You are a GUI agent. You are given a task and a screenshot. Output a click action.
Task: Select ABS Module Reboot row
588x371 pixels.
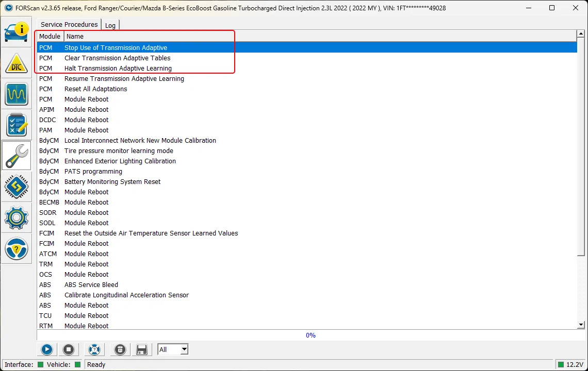click(307, 306)
